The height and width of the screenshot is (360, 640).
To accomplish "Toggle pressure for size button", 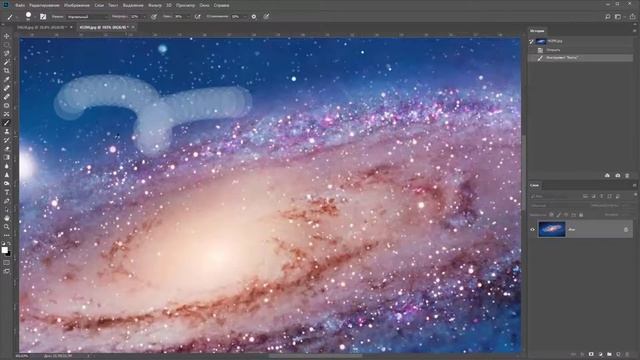I will tap(266, 17).
